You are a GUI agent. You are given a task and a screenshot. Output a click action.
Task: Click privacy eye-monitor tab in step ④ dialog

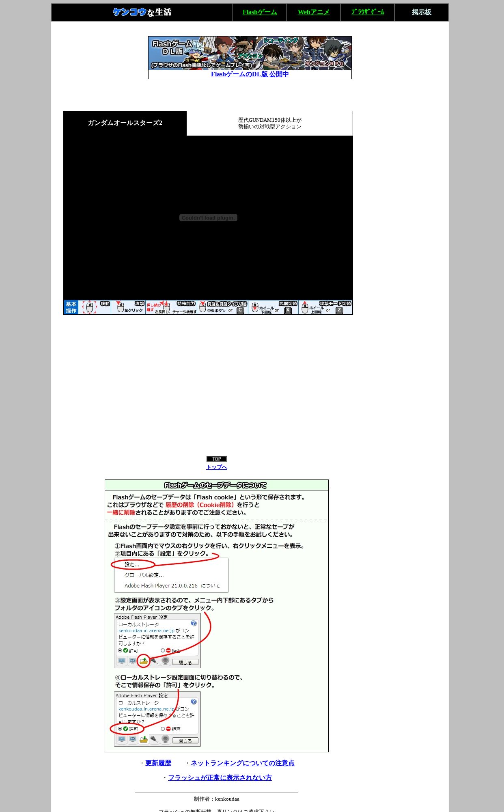(x=133, y=740)
